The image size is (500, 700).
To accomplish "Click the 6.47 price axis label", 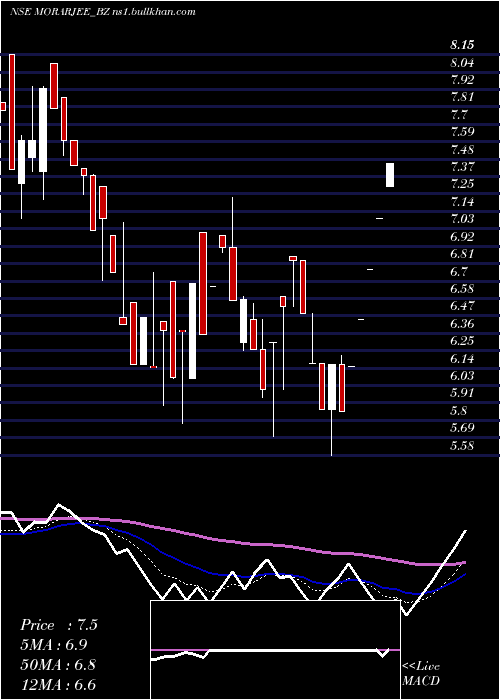I will click(462, 306).
